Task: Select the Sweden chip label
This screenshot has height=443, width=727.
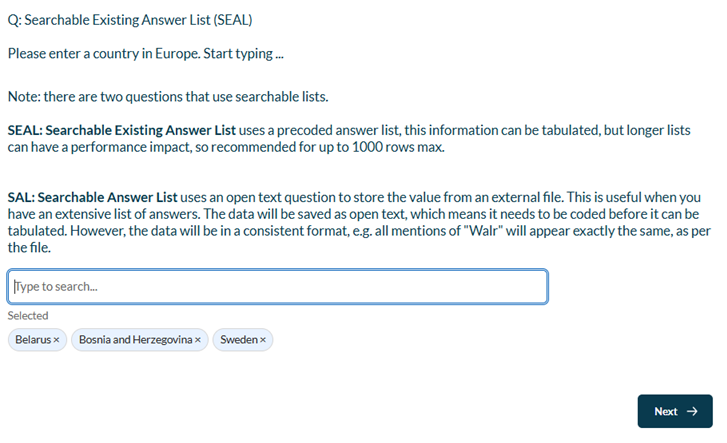Action: point(239,340)
